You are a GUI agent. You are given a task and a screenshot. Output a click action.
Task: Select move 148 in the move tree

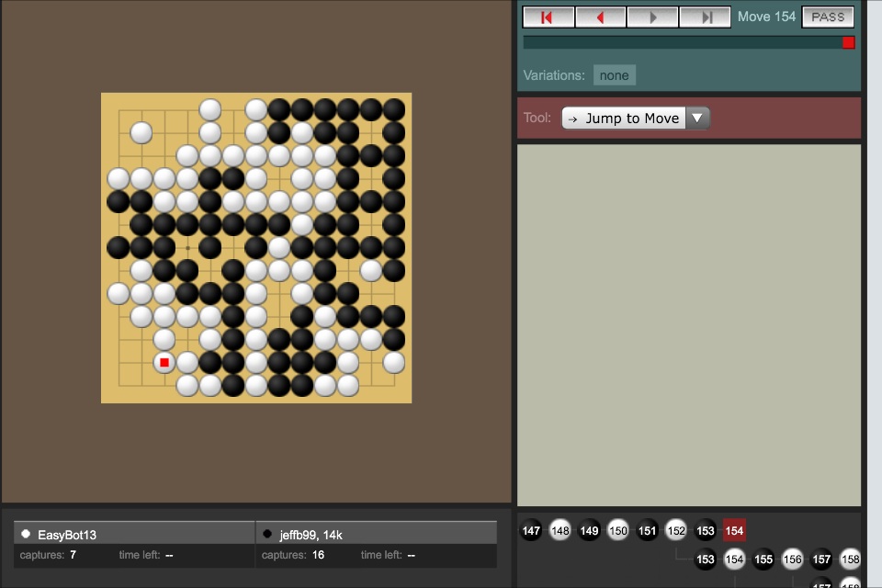point(560,530)
